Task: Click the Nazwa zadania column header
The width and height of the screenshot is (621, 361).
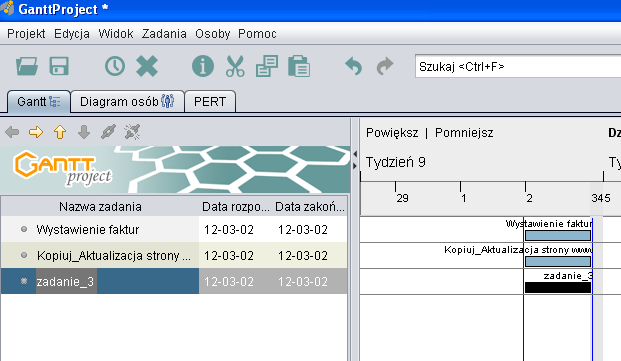Action: 100,206
